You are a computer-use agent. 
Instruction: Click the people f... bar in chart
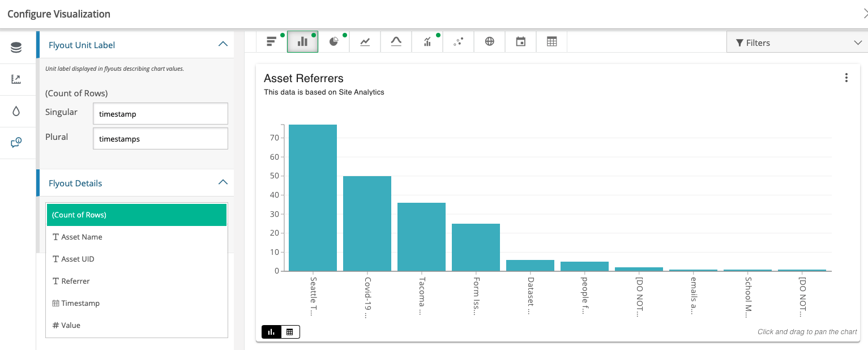tap(584, 266)
